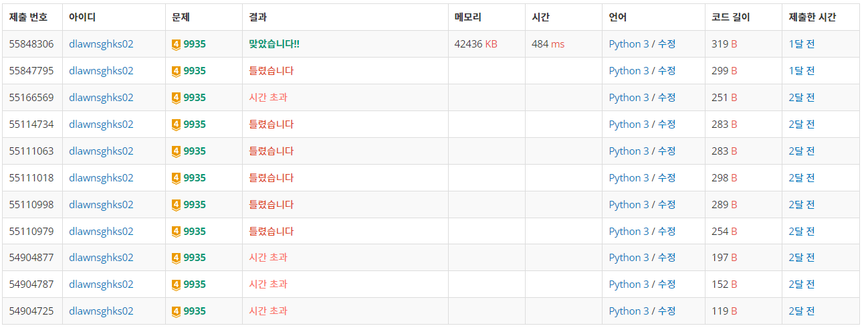868x328 pixels.
Task: View Python 3 source of submission 55111063
Action: point(629,151)
